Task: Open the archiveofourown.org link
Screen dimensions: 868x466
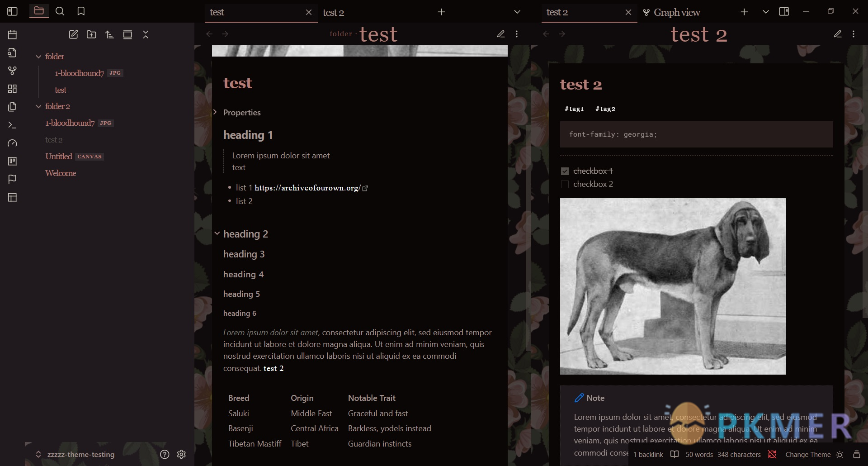Action: pyautogui.click(x=307, y=188)
